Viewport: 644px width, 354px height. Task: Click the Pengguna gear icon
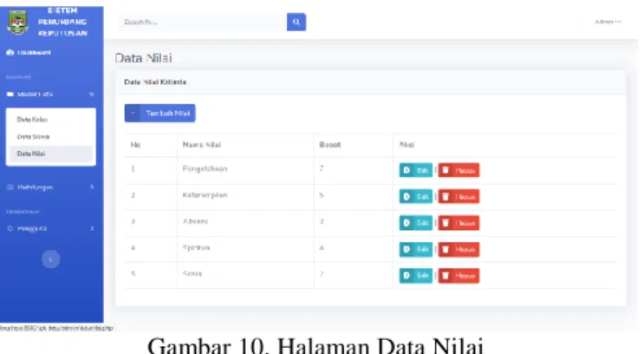click(x=10, y=228)
